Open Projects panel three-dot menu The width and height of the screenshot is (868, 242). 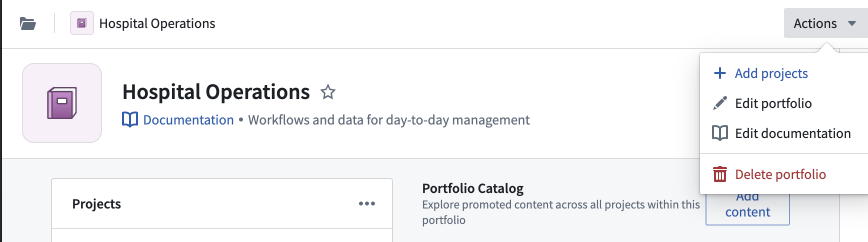tap(367, 203)
